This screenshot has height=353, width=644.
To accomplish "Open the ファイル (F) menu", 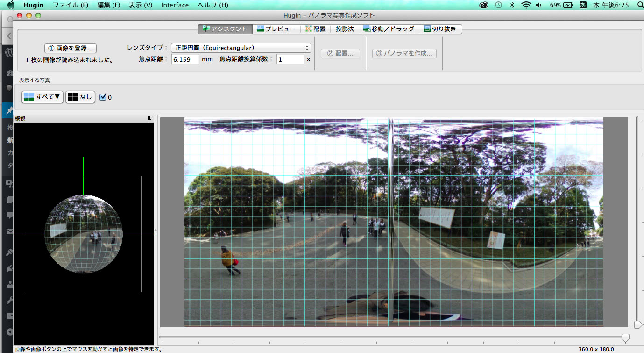I will 70,5.
